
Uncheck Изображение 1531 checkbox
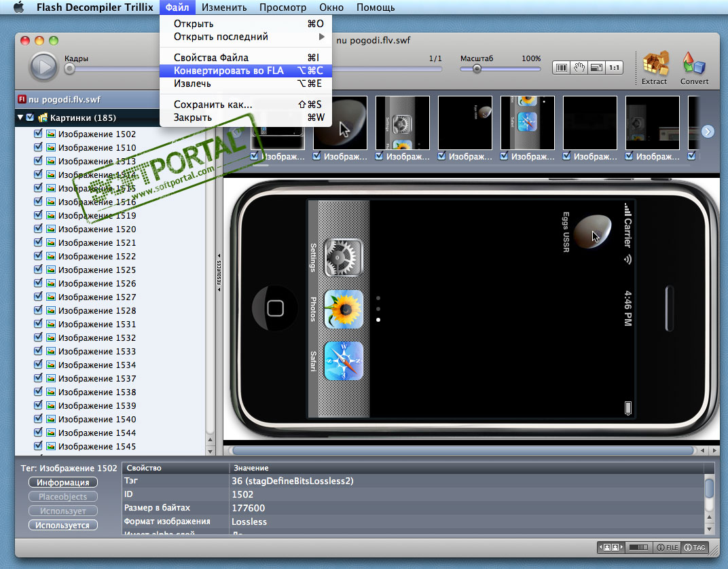tap(38, 324)
